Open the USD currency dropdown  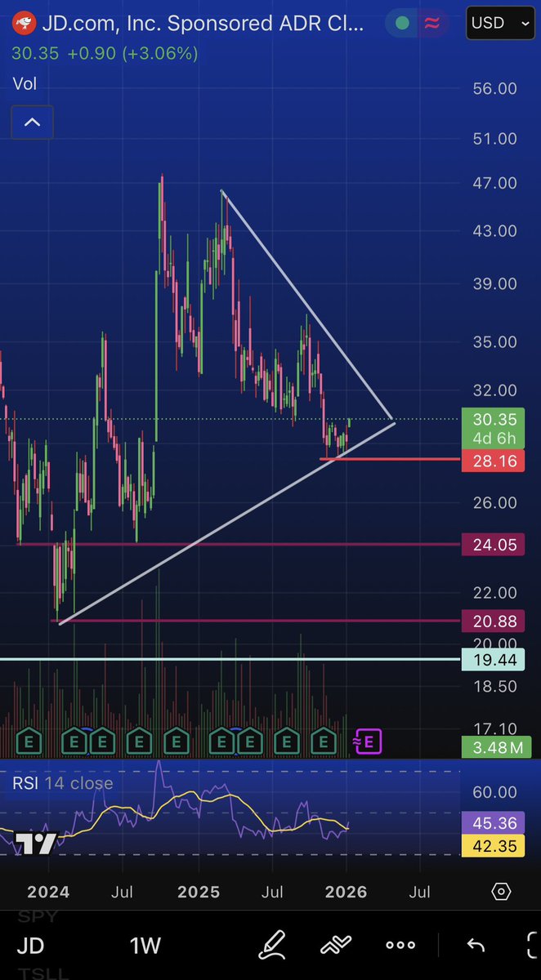(500, 23)
